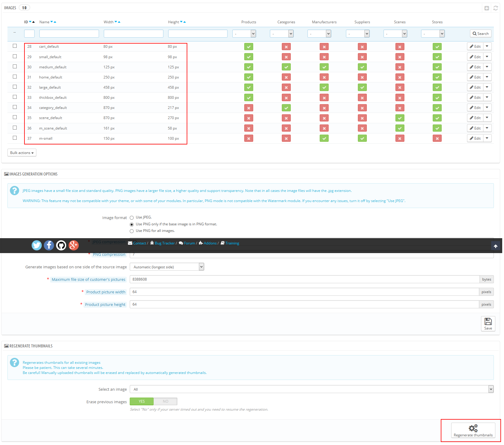Open the Facebook social icon
This screenshot has width=504, height=445.
(x=49, y=245)
